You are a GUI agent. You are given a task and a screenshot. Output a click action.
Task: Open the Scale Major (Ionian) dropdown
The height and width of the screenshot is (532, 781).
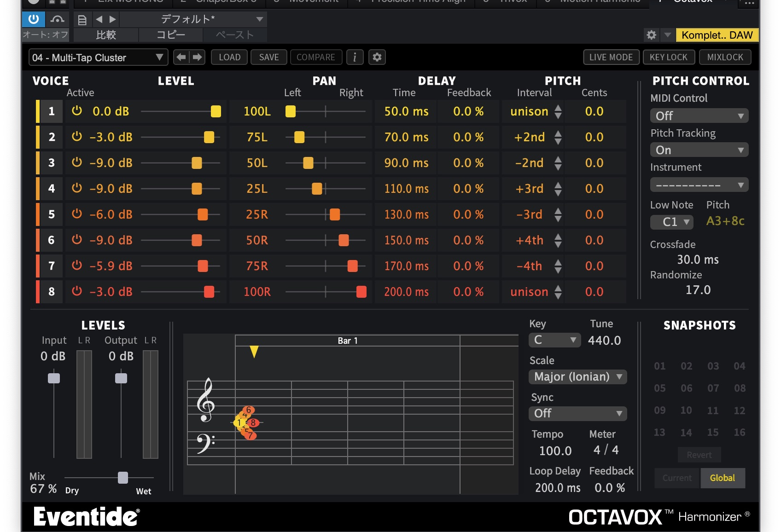click(x=577, y=377)
